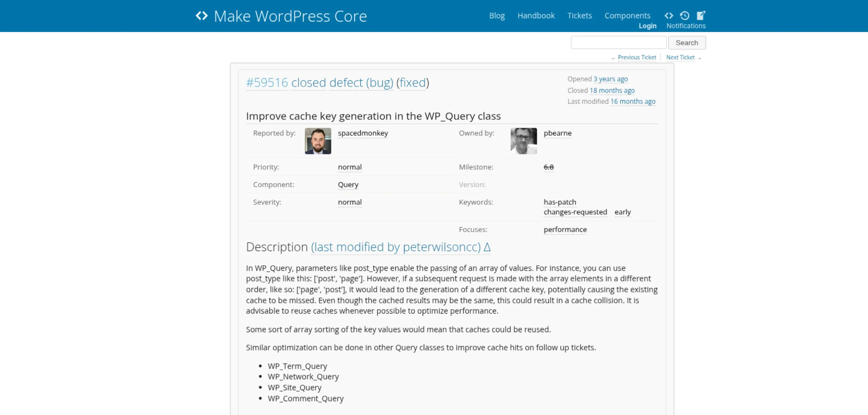The width and height of the screenshot is (868, 415).
Task: Click the #59516 ticket number link
Action: (x=267, y=82)
